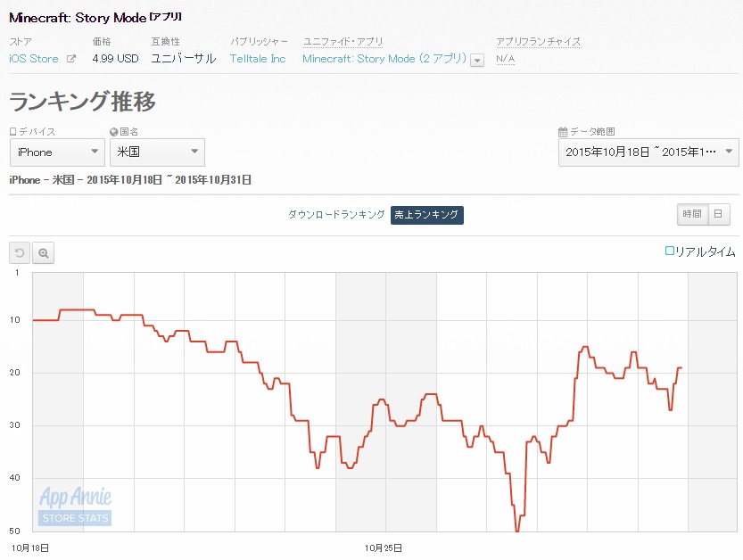743x560 pixels.
Task: Click the y-axis label 1
Action: pos(17,272)
